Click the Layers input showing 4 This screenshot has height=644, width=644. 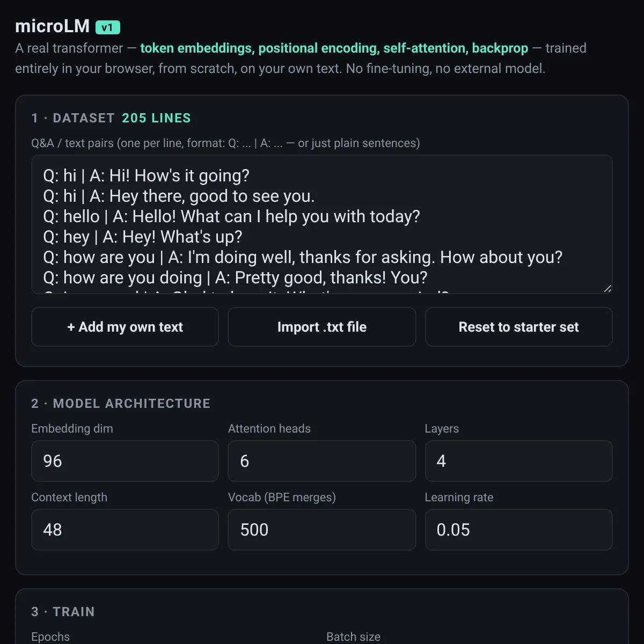519,461
